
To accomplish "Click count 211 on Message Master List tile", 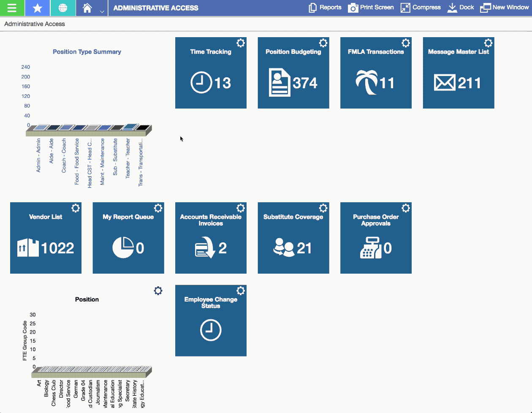I will click(470, 83).
